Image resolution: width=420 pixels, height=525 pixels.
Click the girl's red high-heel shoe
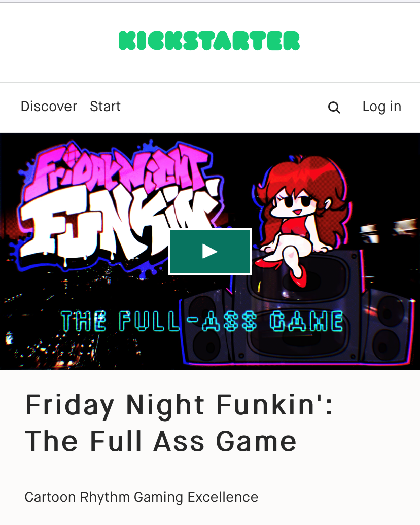tap(298, 276)
